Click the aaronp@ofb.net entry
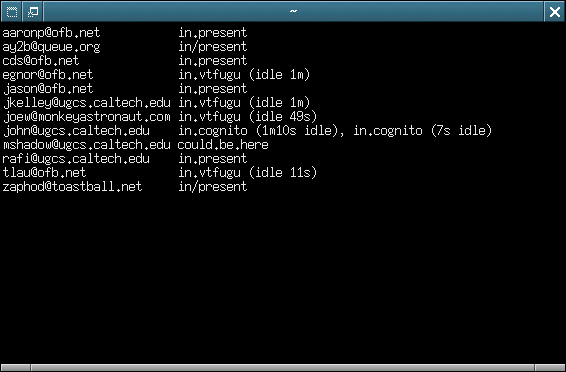Viewport: 566px width, 372px height. (x=51, y=33)
